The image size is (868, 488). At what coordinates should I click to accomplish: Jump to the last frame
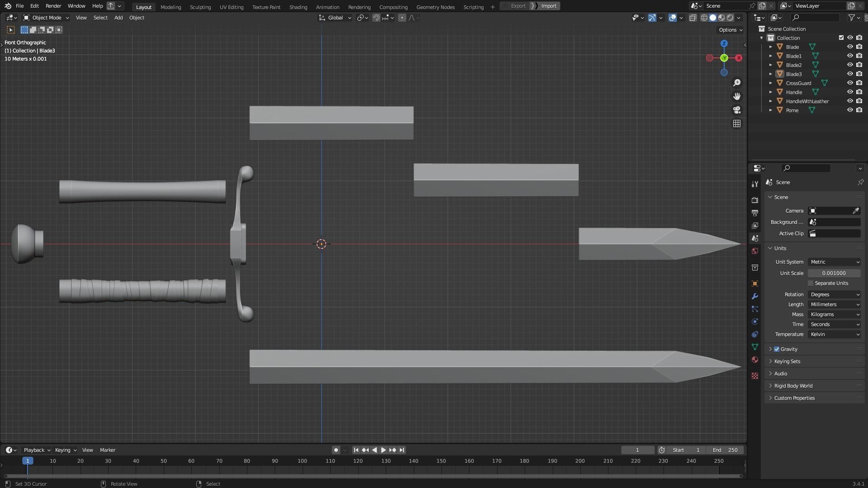402,450
